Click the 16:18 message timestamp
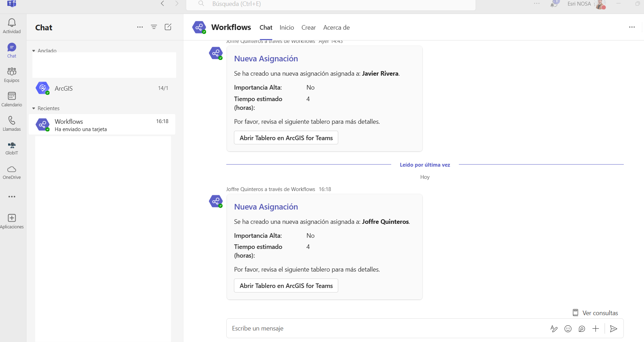Viewport: 644px width, 342px height. 325,189
